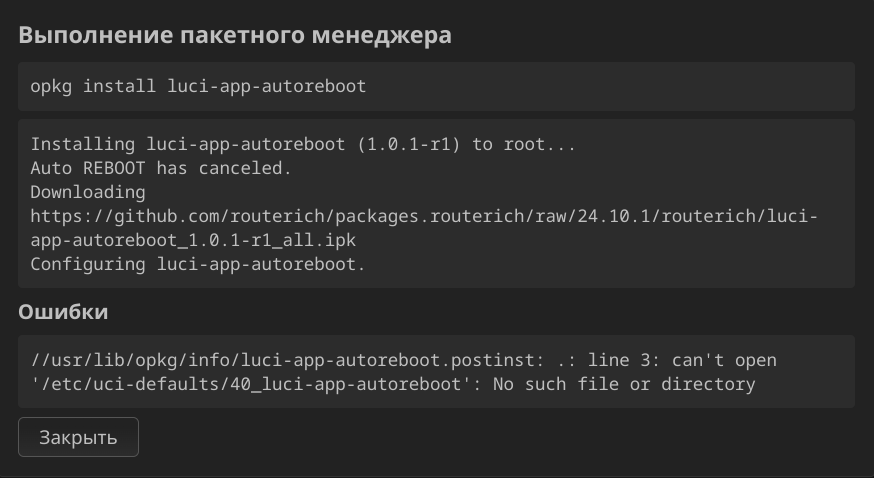Click the Downloading output line

coord(88,192)
